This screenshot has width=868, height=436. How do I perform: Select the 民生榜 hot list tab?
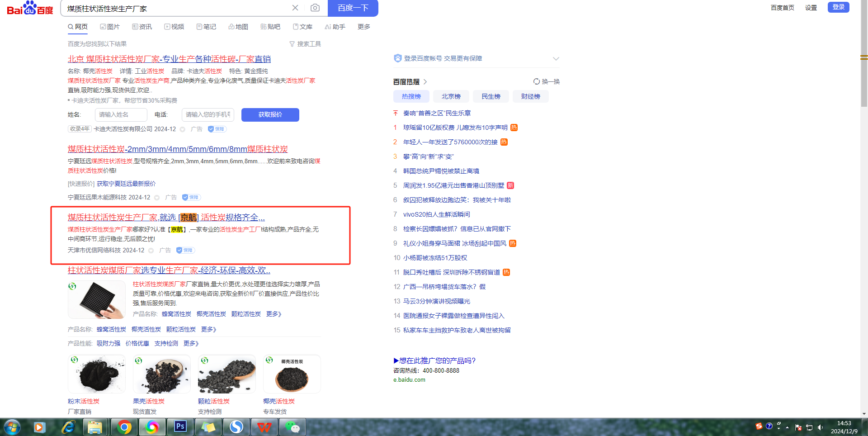pos(491,96)
